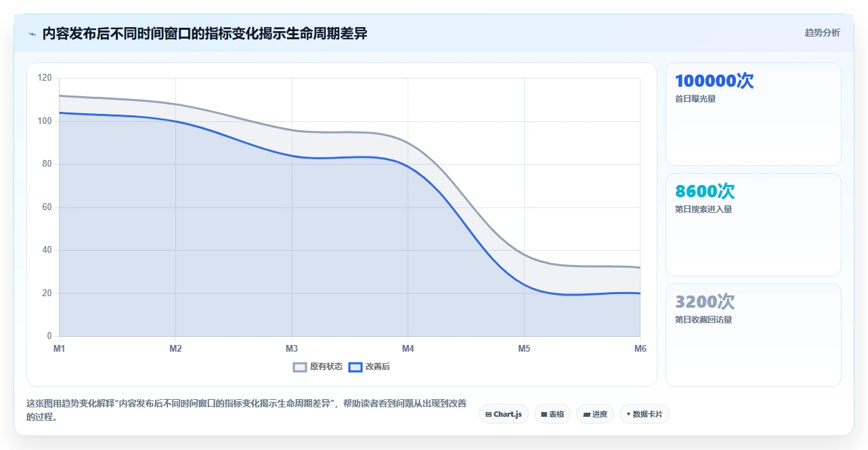Click x-axis label M1
This screenshot has width=868, height=450.
60,348
